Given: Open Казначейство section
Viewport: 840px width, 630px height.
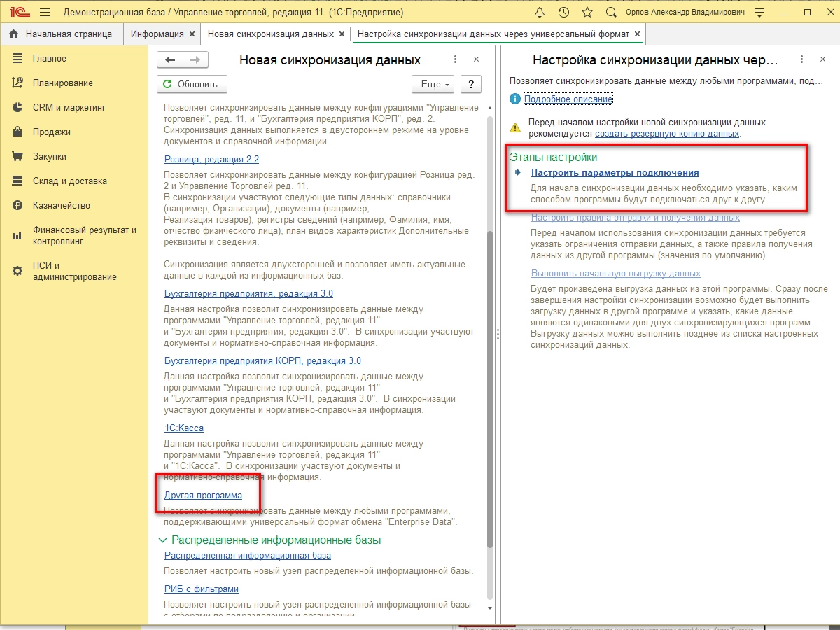Looking at the screenshot, I should (x=62, y=205).
